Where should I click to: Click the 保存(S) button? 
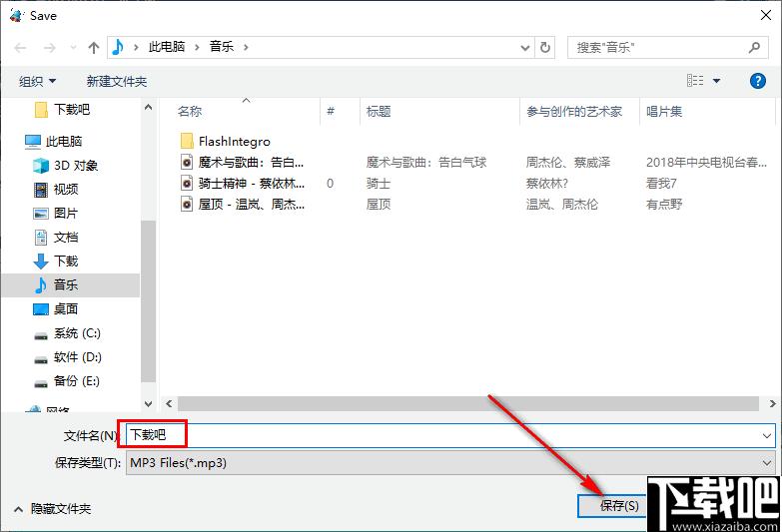612,506
